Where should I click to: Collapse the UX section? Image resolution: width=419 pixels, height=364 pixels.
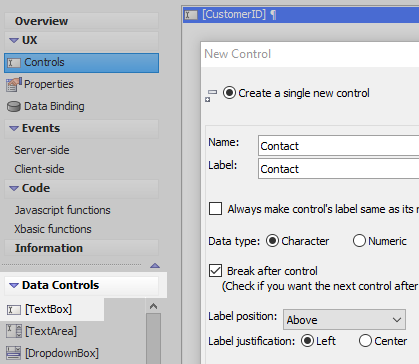[14, 40]
